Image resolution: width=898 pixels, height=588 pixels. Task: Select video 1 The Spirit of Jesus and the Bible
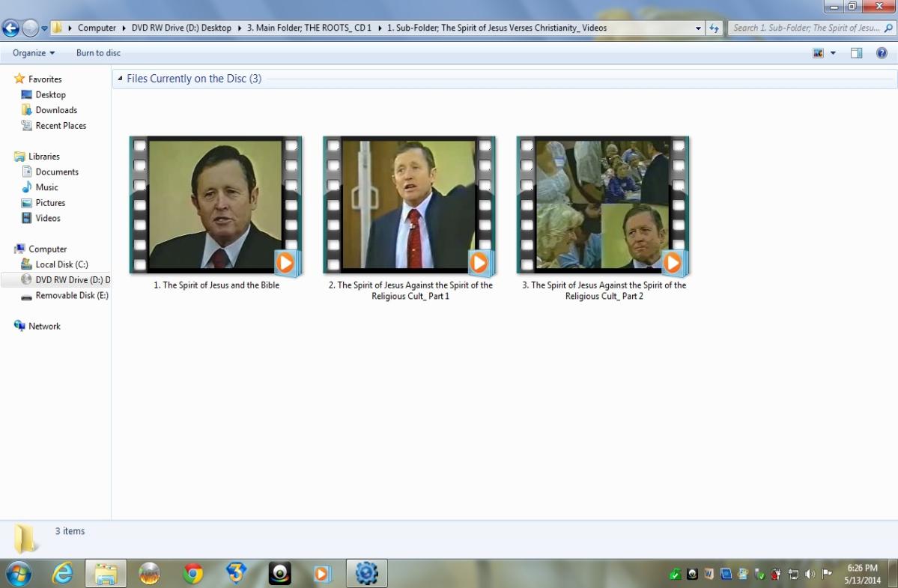point(216,205)
